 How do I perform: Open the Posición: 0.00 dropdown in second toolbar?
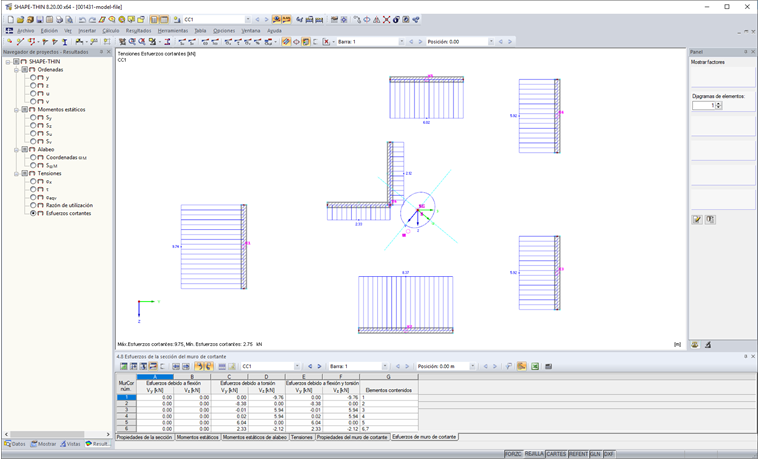coord(491,42)
